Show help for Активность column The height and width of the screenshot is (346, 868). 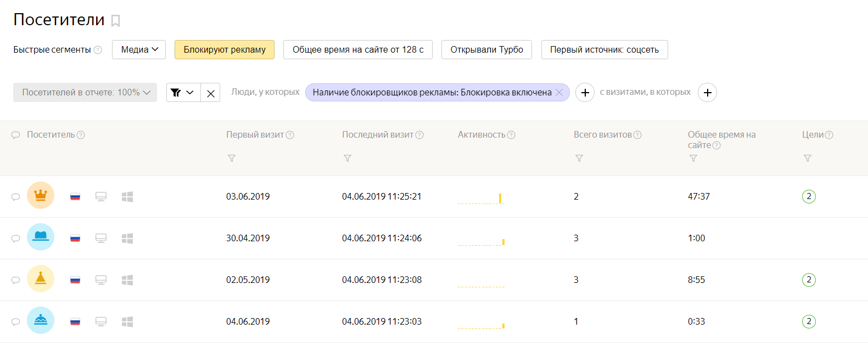(511, 135)
